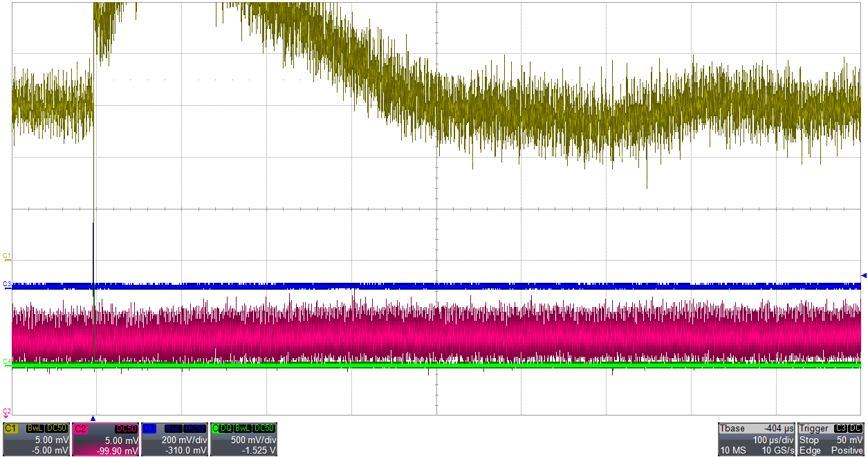Screen dimensions: 868x457
Task: Select the blue trigger level arrow on right edge
Action: [863, 275]
